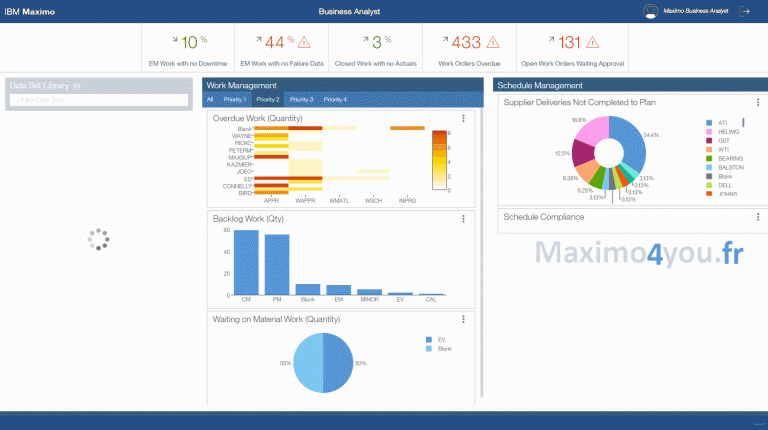Click the sign out arrow icon
Image resolution: width=768 pixels, height=430 pixels.
pos(744,11)
